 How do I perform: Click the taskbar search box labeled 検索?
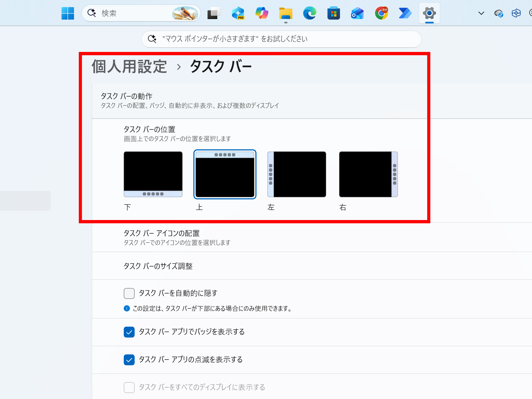coord(141,13)
